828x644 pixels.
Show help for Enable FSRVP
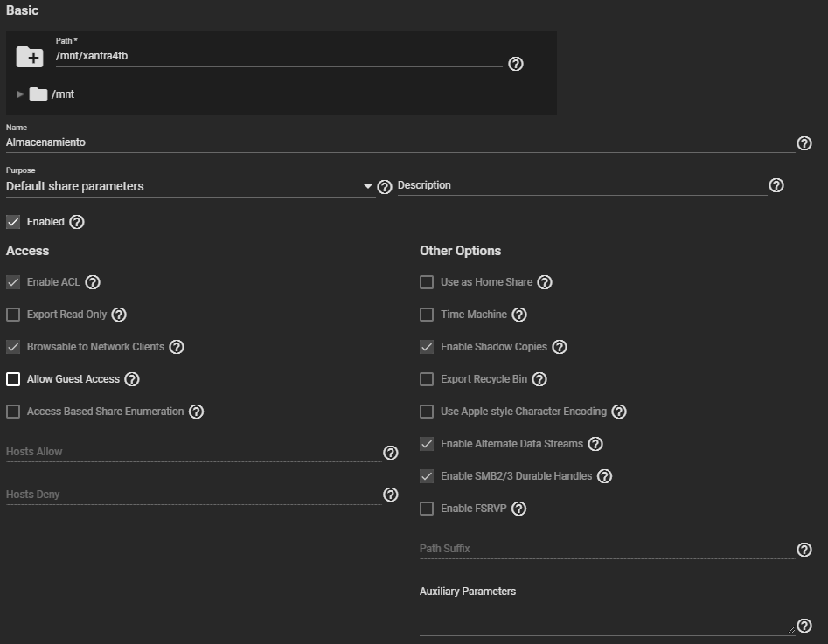pyautogui.click(x=518, y=509)
